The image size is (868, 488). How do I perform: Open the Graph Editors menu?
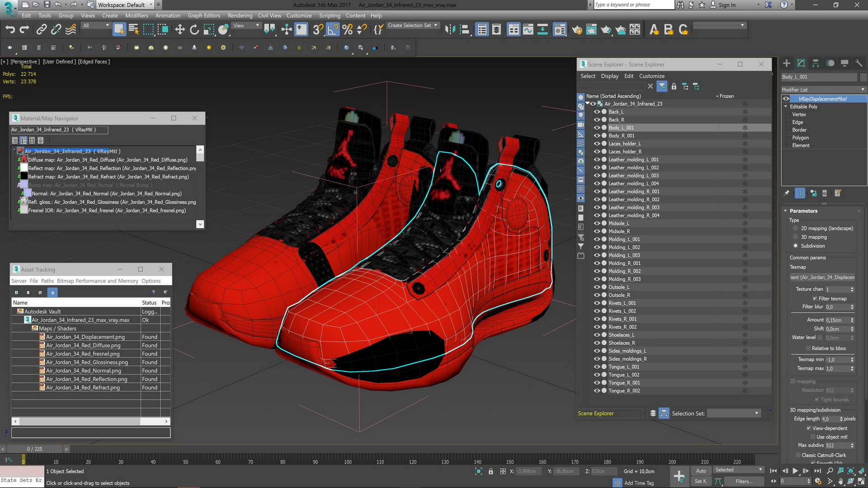click(x=204, y=15)
